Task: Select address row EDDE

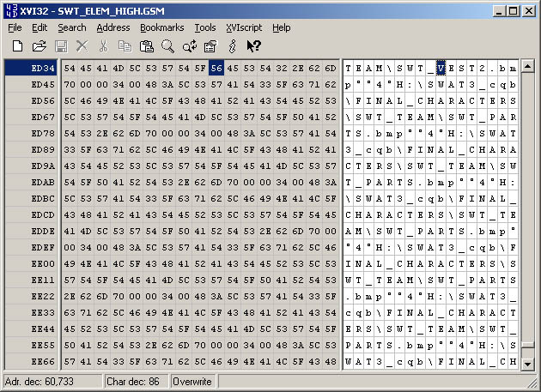Action: [31, 231]
